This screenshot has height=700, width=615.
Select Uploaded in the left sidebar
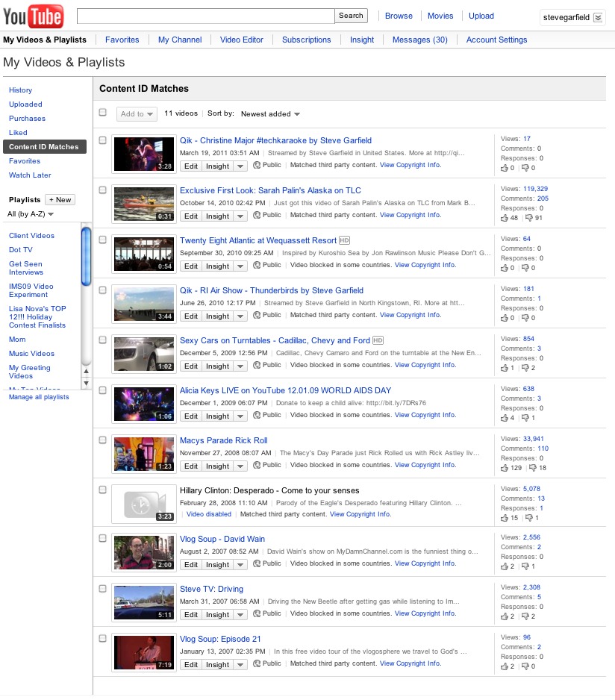click(25, 104)
